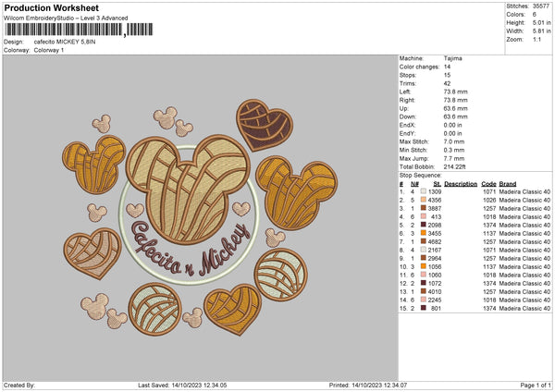Click the dark brown heart concha
Viewport: 555px width, 392px height.
(265, 125)
